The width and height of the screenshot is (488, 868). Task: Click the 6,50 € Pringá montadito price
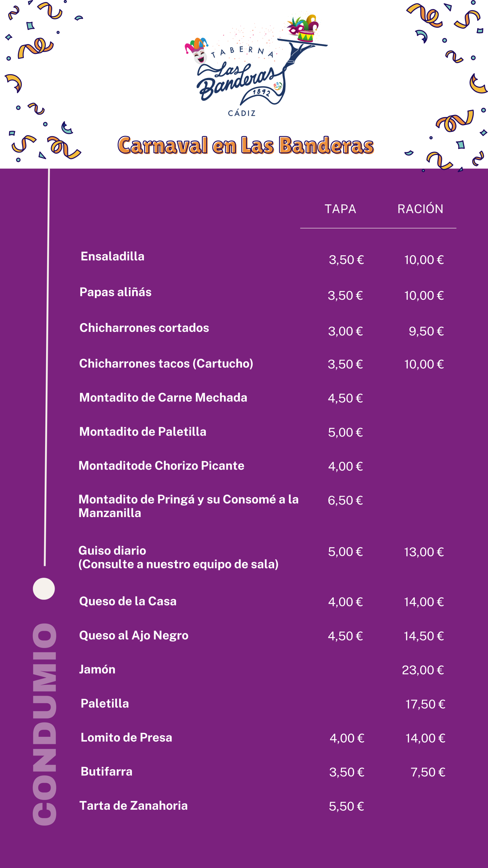pyautogui.click(x=345, y=500)
